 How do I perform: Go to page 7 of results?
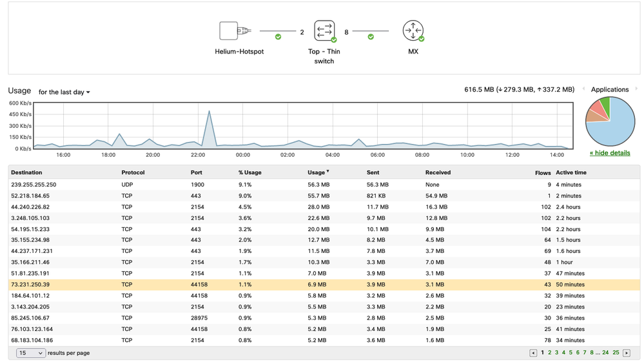tap(585, 352)
